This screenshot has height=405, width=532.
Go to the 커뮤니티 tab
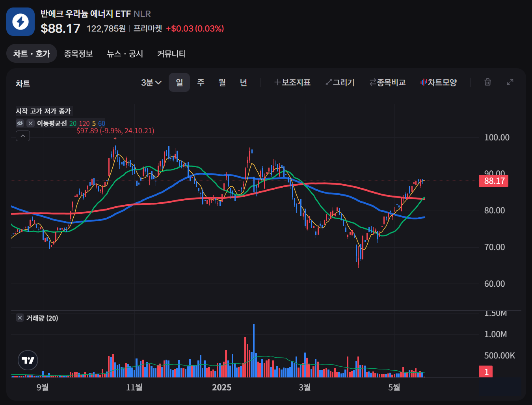(171, 54)
